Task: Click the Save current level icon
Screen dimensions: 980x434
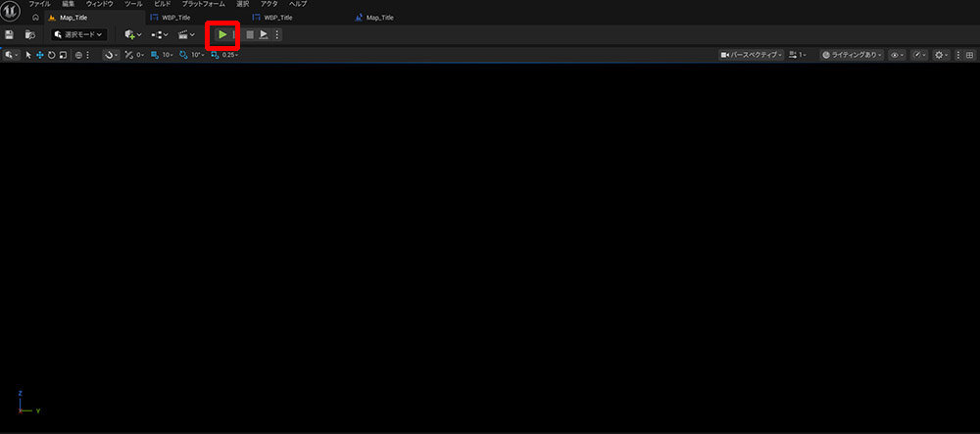Action: pos(10,34)
